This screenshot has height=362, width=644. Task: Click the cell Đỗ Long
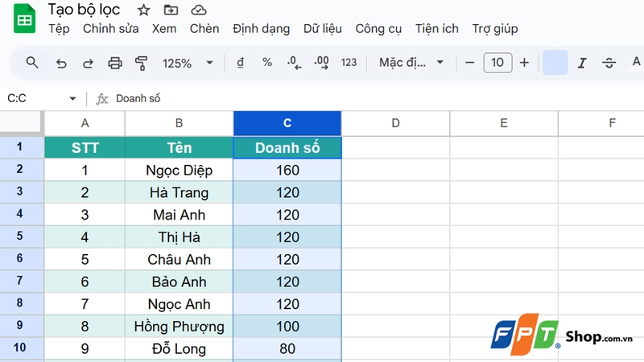[179, 348]
